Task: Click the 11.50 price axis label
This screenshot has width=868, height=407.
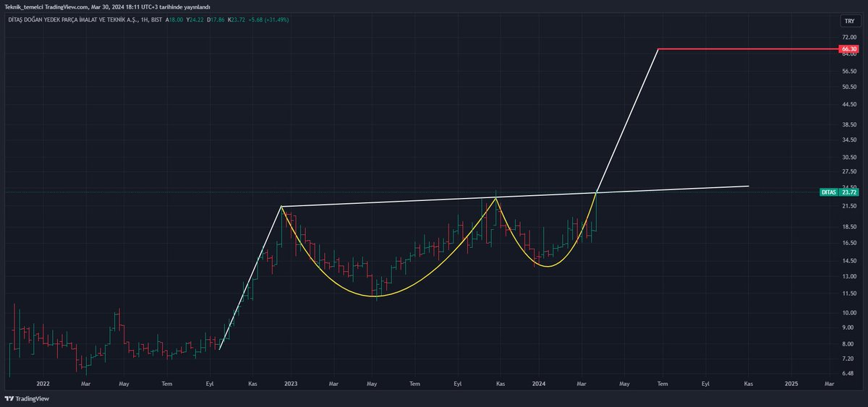Action: tap(848, 293)
